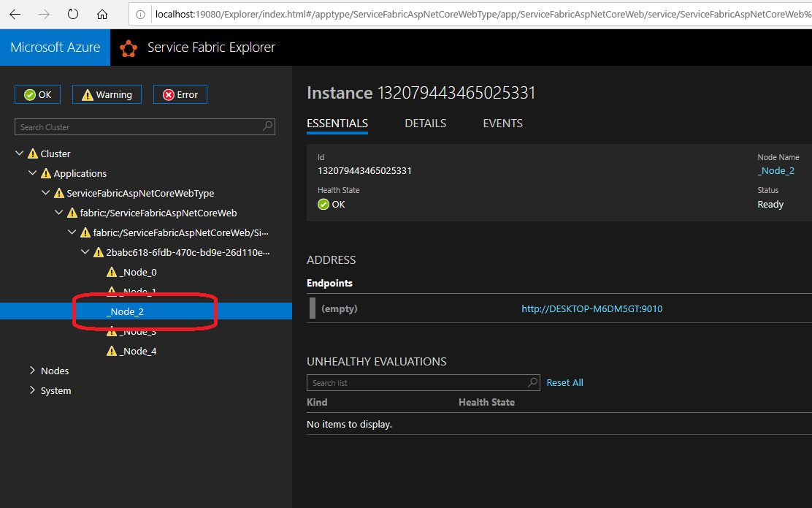
Task: Select _Node_0 in the tree
Action: (138, 272)
